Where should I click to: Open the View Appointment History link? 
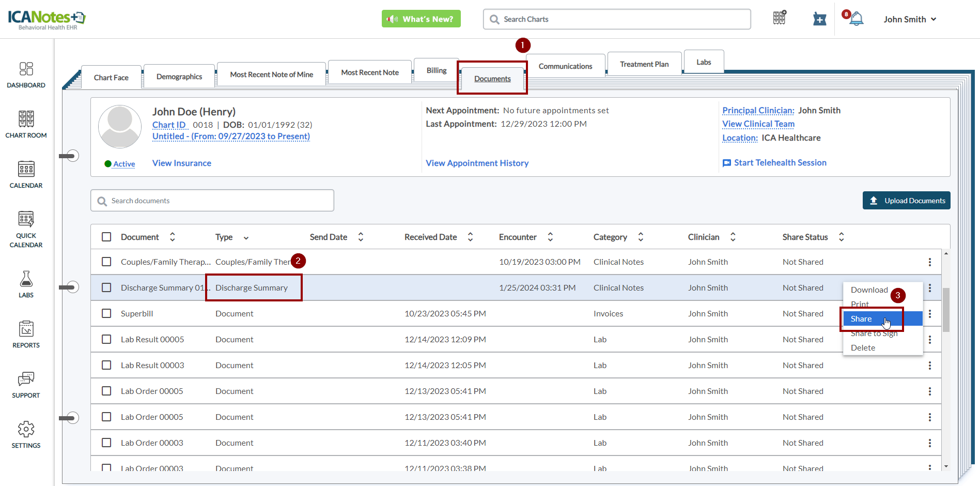tap(477, 163)
